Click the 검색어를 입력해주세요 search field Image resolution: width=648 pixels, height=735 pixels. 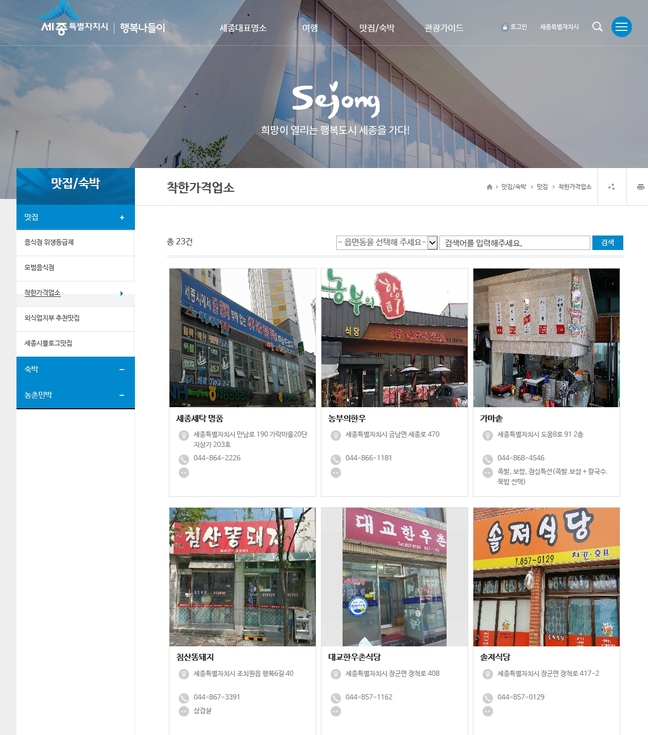(514, 242)
